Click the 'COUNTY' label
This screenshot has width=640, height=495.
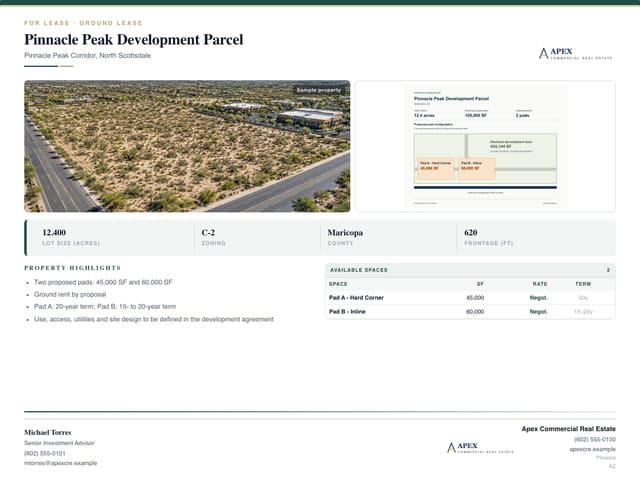[x=340, y=243]
